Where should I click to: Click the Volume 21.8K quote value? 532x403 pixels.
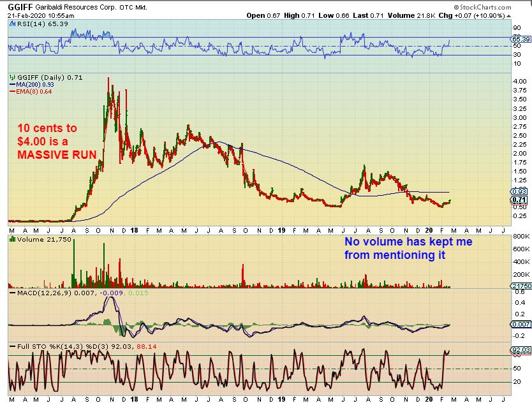[x=411, y=15]
